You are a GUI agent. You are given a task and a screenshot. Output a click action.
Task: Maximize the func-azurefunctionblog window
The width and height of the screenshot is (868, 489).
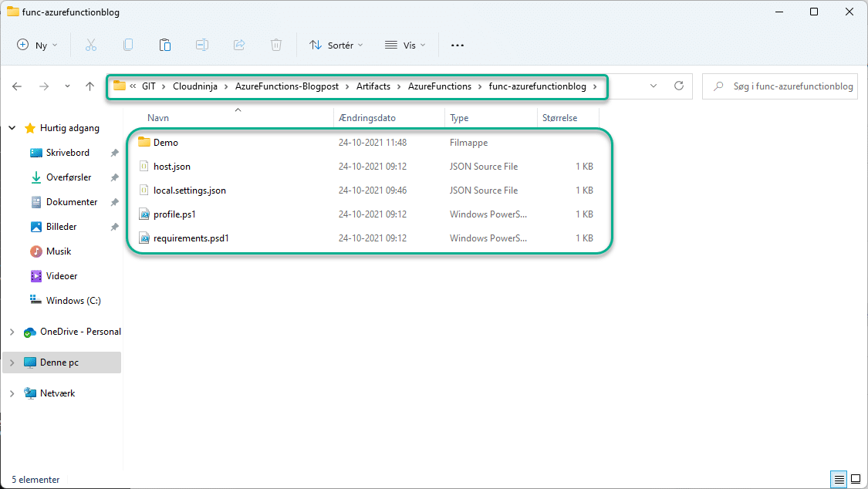click(x=814, y=12)
